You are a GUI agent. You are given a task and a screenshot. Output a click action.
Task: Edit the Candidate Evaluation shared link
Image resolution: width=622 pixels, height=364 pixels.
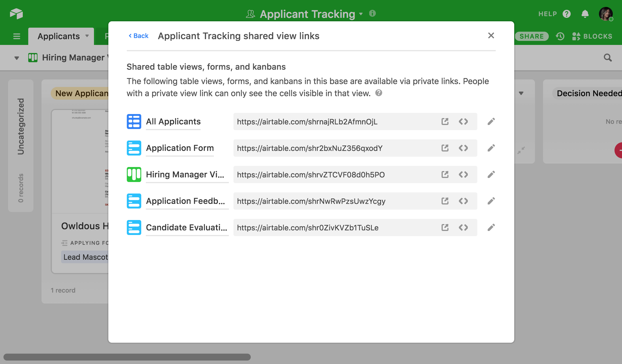point(491,227)
